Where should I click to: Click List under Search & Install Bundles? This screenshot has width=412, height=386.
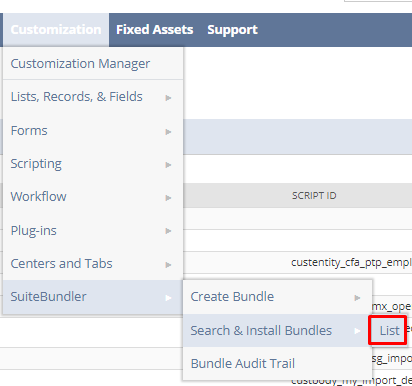(x=388, y=330)
